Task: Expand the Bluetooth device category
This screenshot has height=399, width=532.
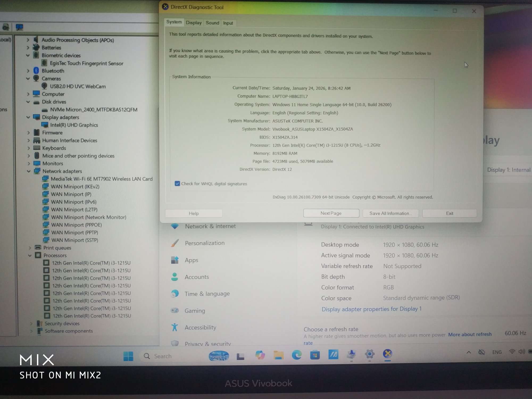Action: [x=28, y=71]
